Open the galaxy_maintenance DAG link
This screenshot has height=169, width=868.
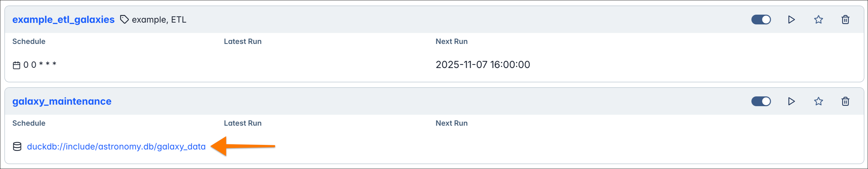click(62, 101)
